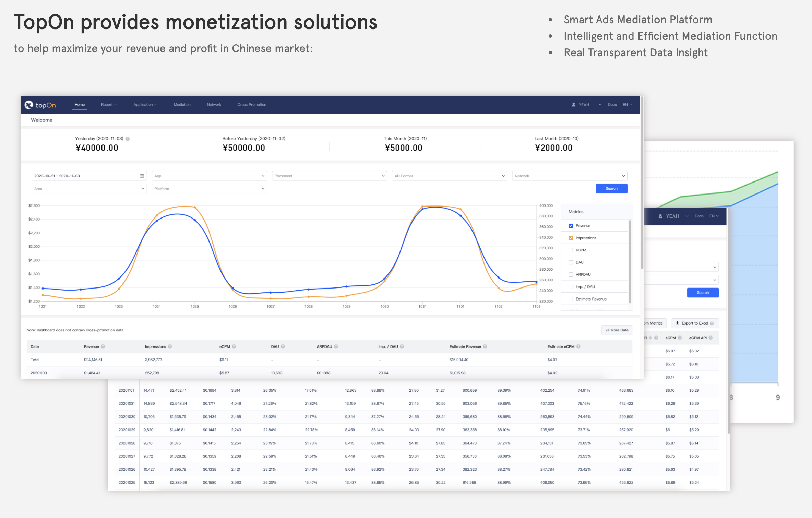This screenshot has height=518, width=812.
Task: Check the eCPM metric checkbox
Action: pyautogui.click(x=571, y=250)
